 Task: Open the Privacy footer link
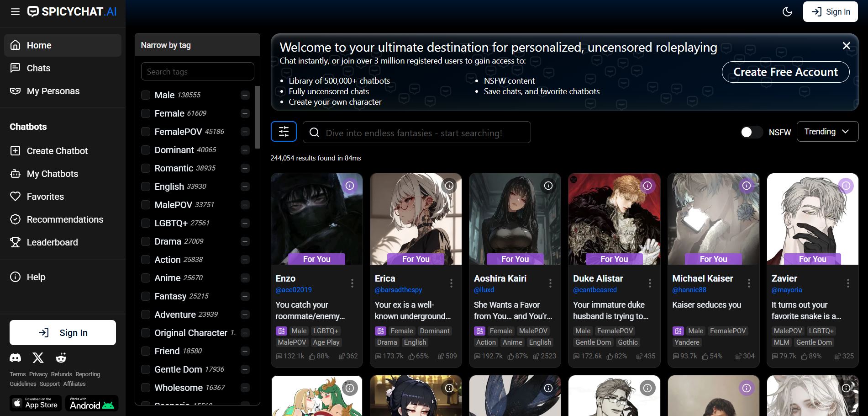click(x=38, y=374)
